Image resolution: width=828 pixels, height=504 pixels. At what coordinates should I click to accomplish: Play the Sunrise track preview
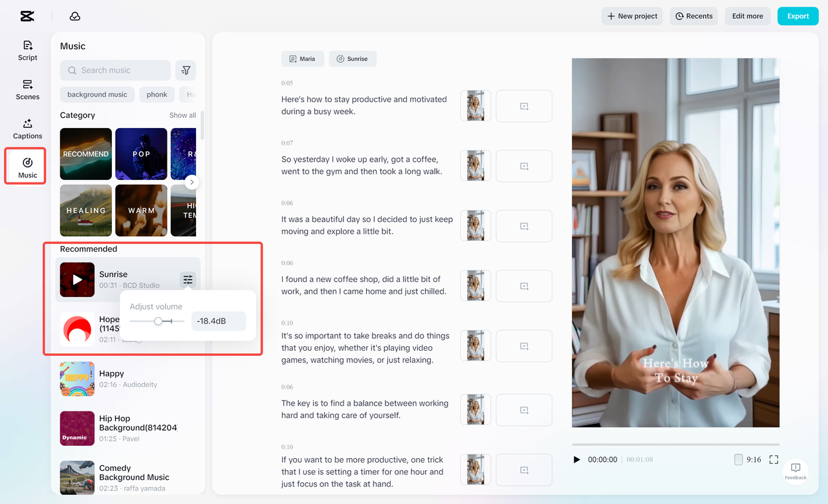point(78,279)
